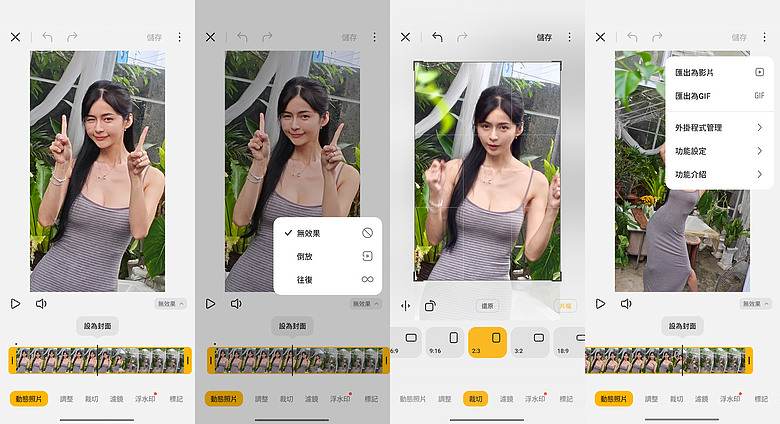Tap the redo arrow in the first screen

72,37
